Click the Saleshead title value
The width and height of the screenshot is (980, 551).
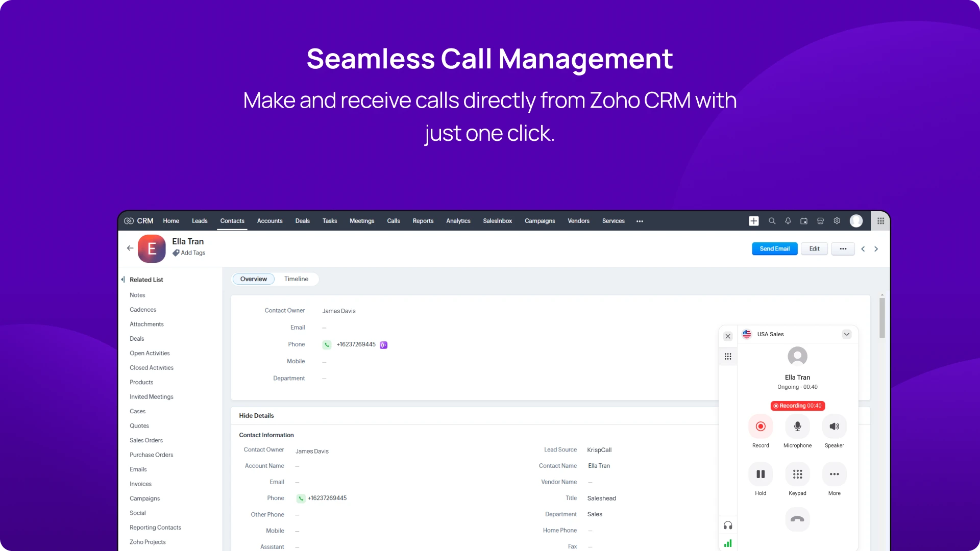601,498
